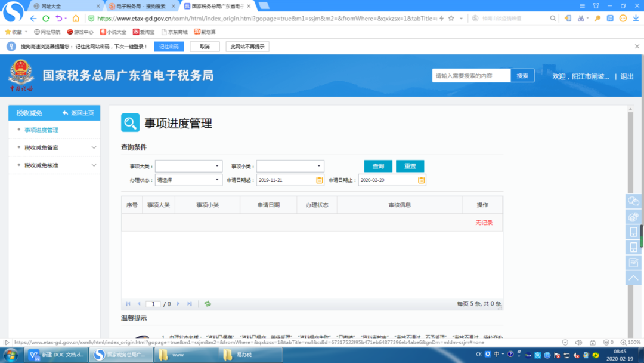
Task: Focus the site search field 请输入需要搜索的内容
Action: pos(472,76)
